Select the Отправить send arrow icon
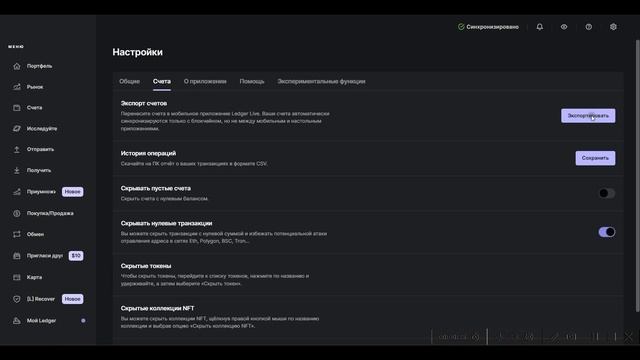The image size is (640, 360). [17, 149]
